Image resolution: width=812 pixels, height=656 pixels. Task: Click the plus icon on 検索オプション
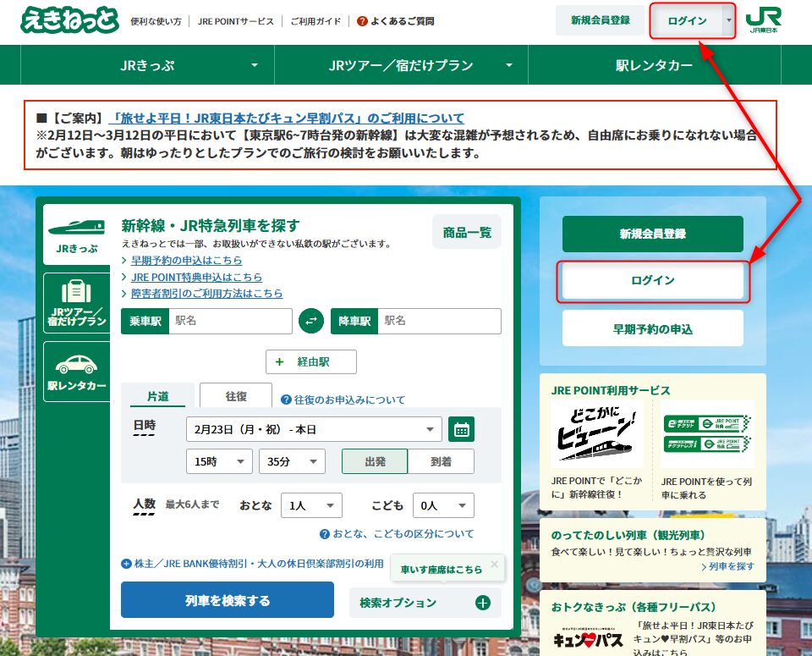click(482, 603)
